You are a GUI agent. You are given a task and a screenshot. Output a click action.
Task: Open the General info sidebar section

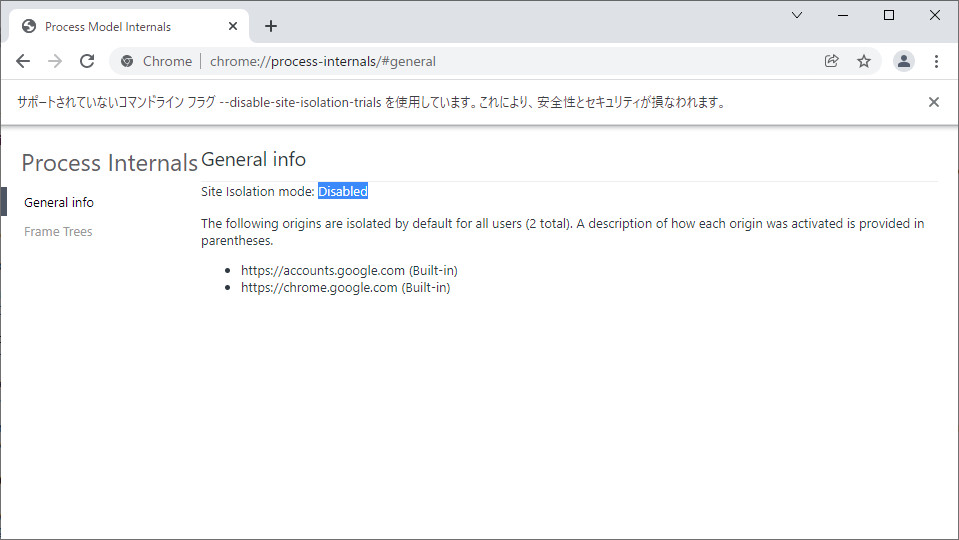click(x=59, y=202)
